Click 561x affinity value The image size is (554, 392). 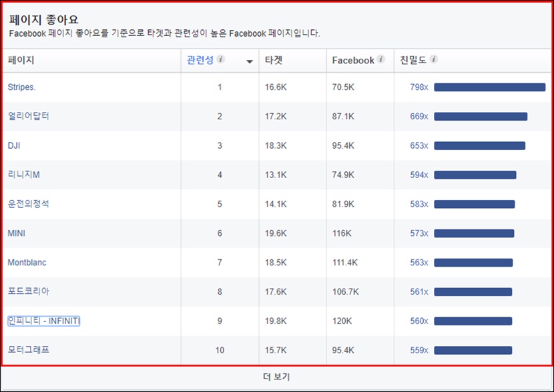(x=419, y=292)
